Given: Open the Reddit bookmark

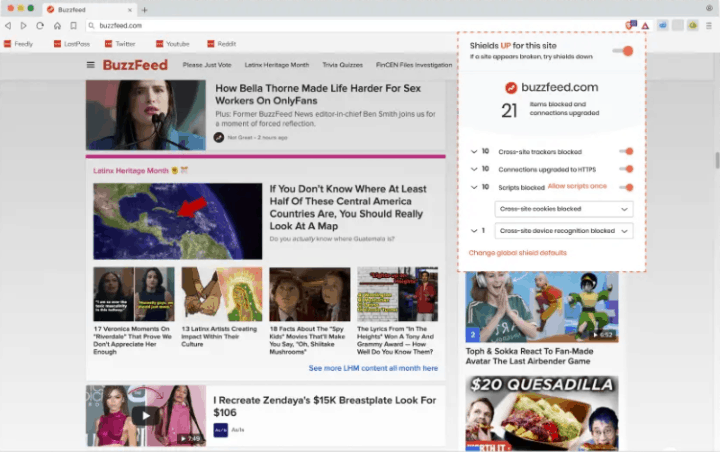Looking at the screenshot, I should click(221, 44).
